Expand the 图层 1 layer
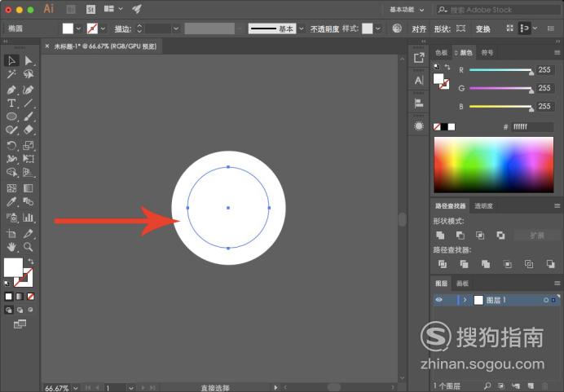 (465, 300)
